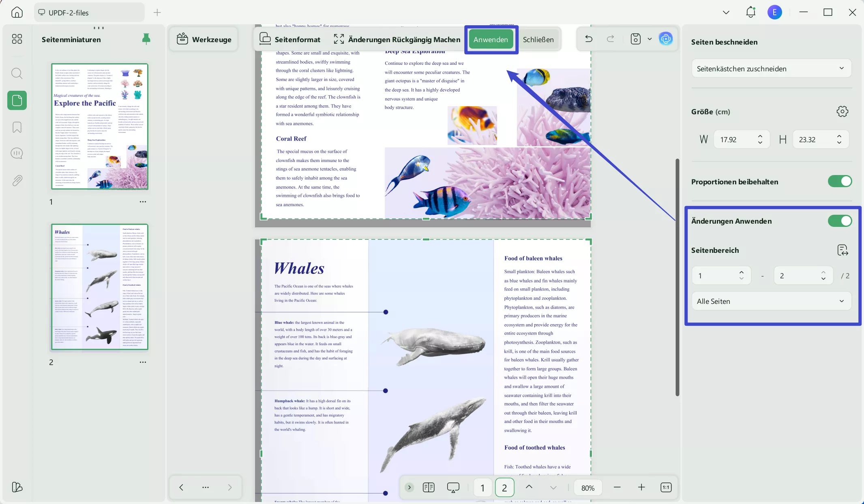Open size settings gear icon
The width and height of the screenshot is (864, 504).
842,111
